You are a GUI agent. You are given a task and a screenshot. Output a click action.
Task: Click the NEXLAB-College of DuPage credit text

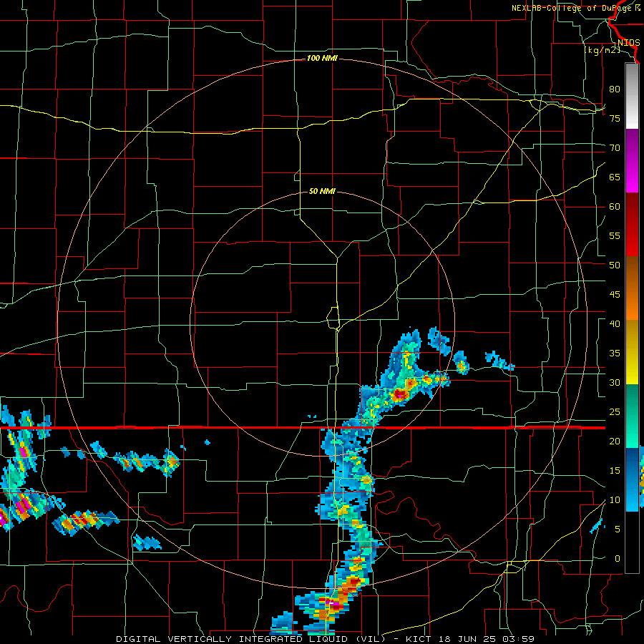coord(576,8)
